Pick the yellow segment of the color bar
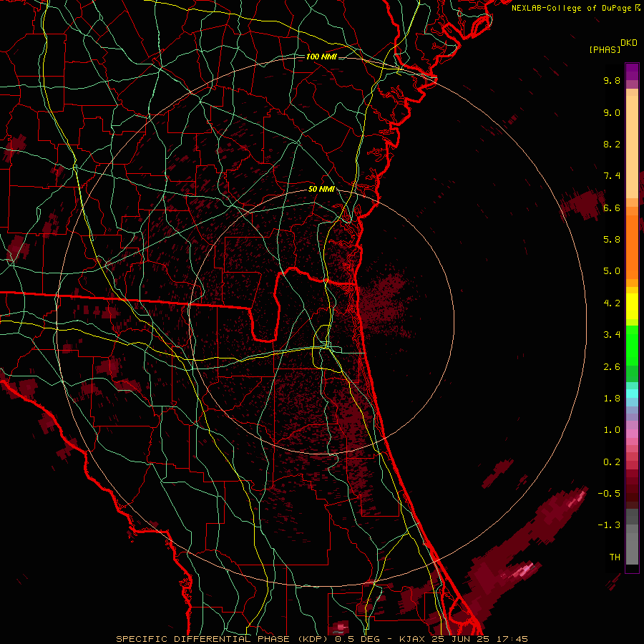The height and width of the screenshot is (644, 644). 632,306
